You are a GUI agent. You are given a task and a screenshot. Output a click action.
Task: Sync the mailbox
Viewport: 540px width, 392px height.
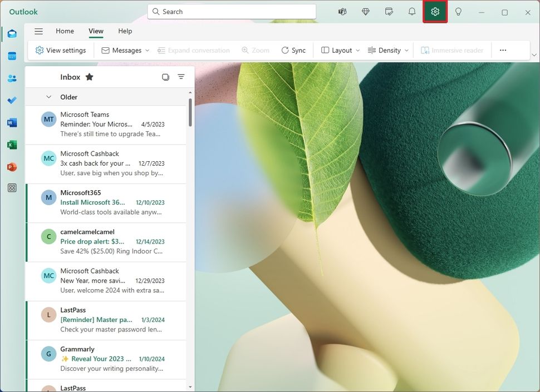(294, 50)
